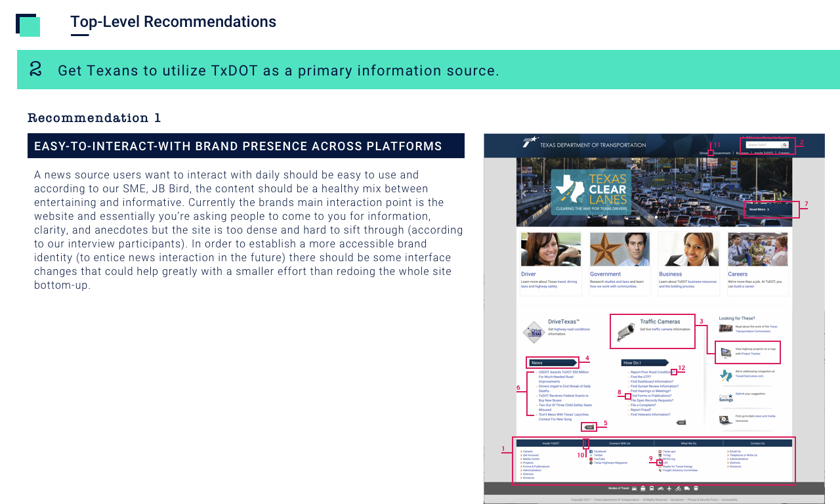Click the TexasClearLanes.com Texas-shaped icon
This screenshot has height=504, width=840.
726,376
